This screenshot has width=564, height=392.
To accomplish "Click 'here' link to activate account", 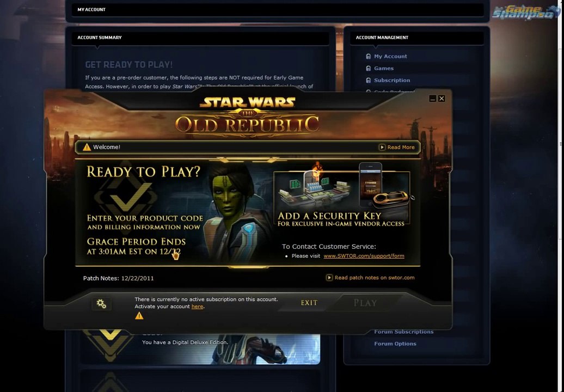I will [197, 307].
